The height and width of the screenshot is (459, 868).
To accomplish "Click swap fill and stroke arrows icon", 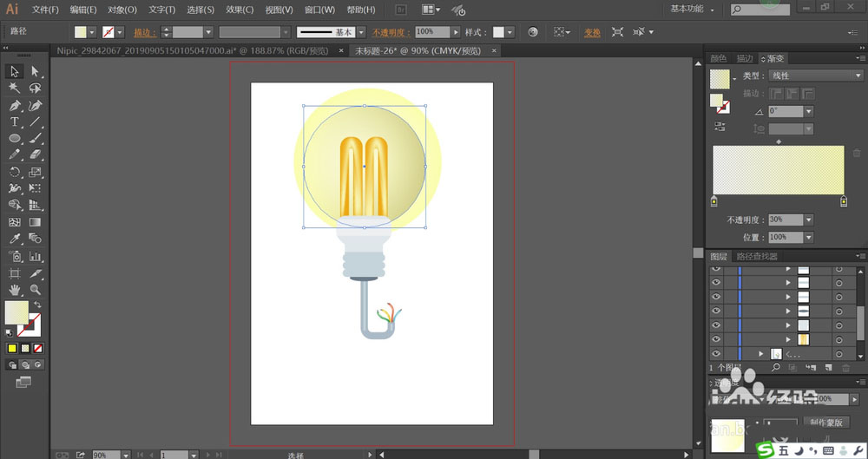I will [x=37, y=305].
